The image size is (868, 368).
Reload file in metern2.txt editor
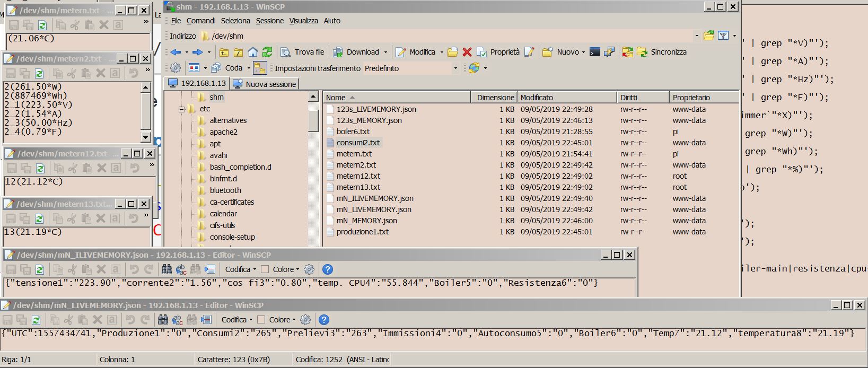click(39, 73)
